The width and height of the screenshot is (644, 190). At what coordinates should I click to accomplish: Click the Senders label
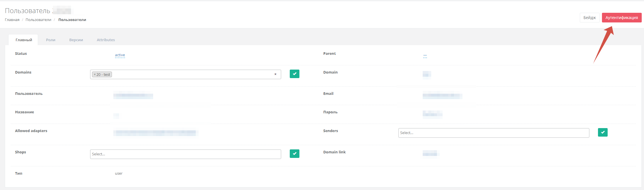(331, 131)
